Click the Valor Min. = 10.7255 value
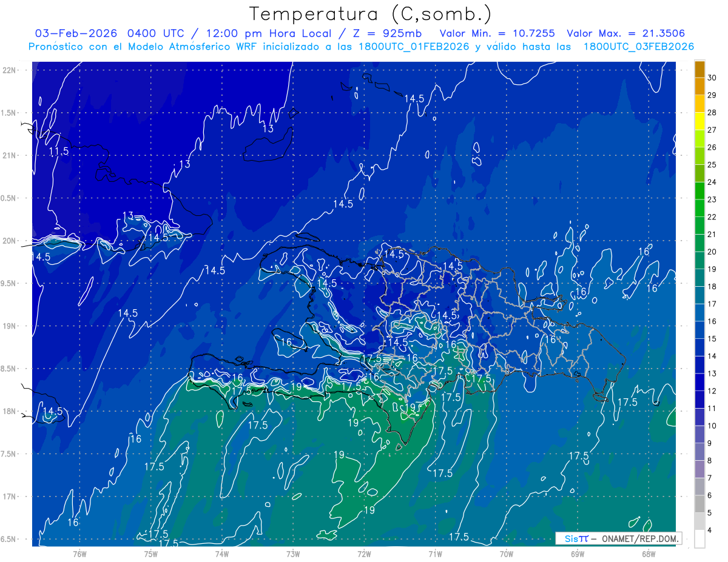Image resolution: width=728 pixels, height=562 pixels. coord(497,33)
